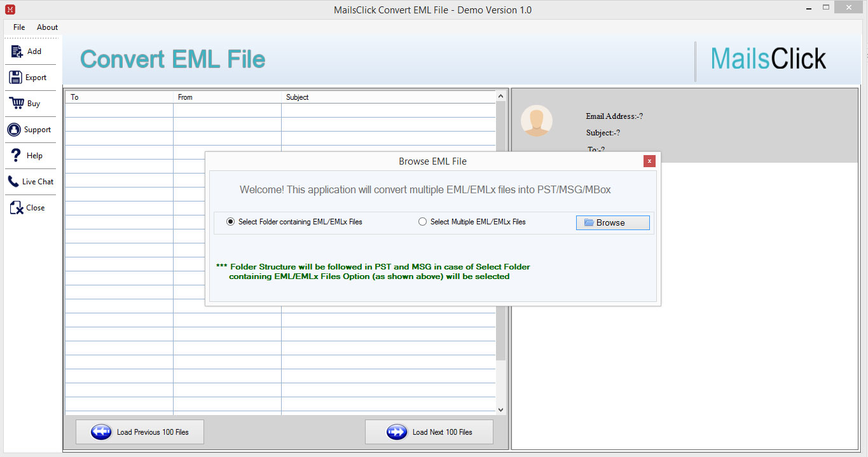The width and height of the screenshot is (868, 457).
Task: Click the Close document icon in sidebar
Action: (x=17, y=207)
